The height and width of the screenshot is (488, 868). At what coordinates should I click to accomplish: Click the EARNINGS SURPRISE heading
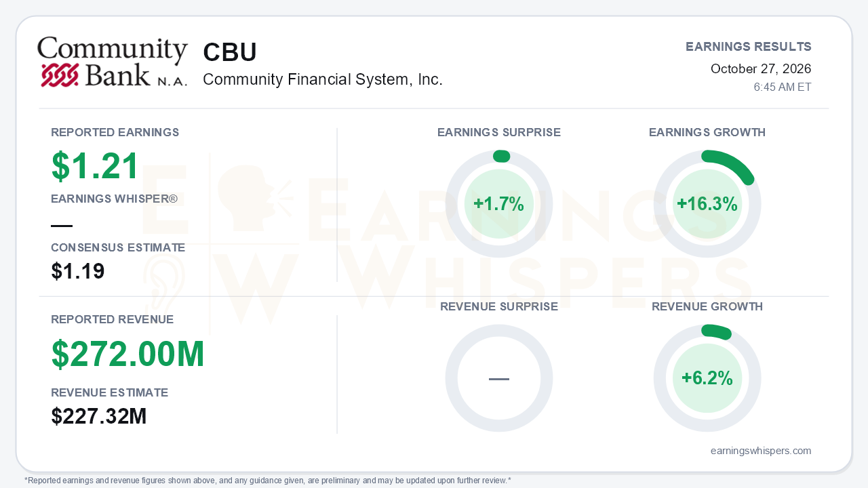pyautogui.click(x=499, y=132)
